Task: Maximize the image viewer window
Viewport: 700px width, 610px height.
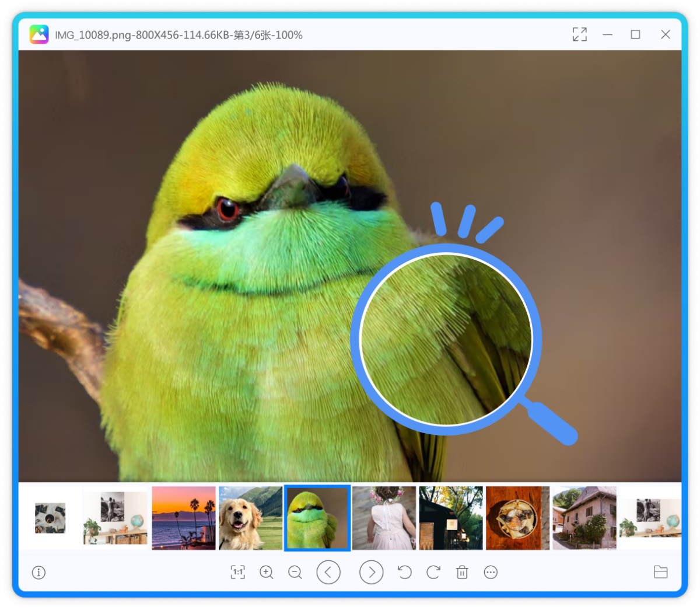Action: (x=635, y=34)
